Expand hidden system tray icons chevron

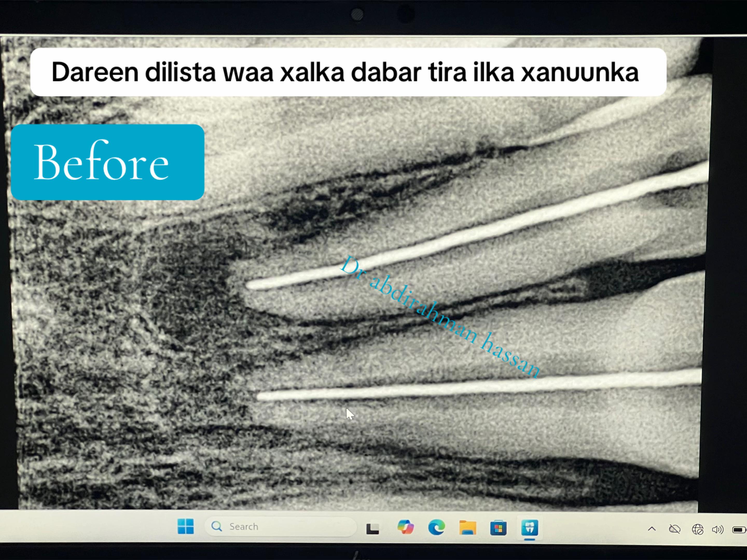pos(652,529)
